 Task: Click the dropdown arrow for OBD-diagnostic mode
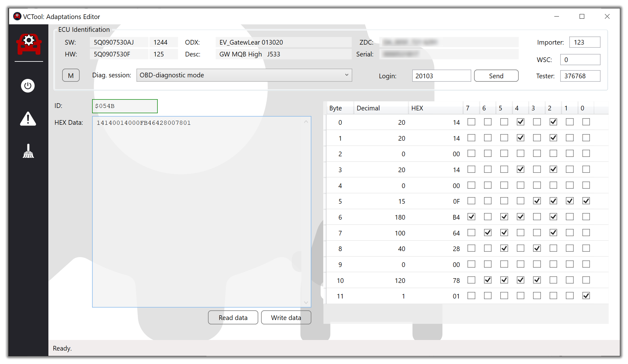point(346,75)
